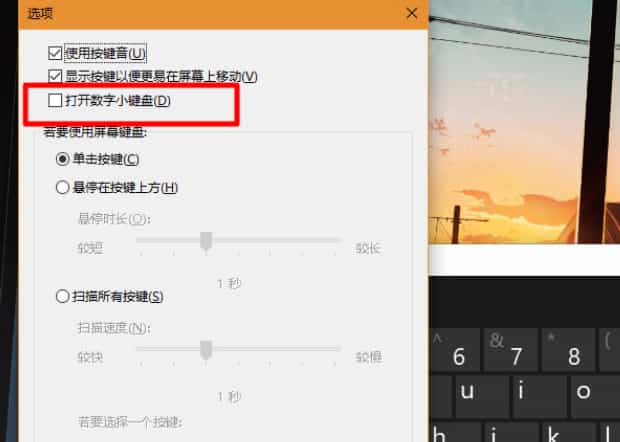620x442 pixels.
Task: Tap the h key on on-screen keyboard
Action: point(456,432)
